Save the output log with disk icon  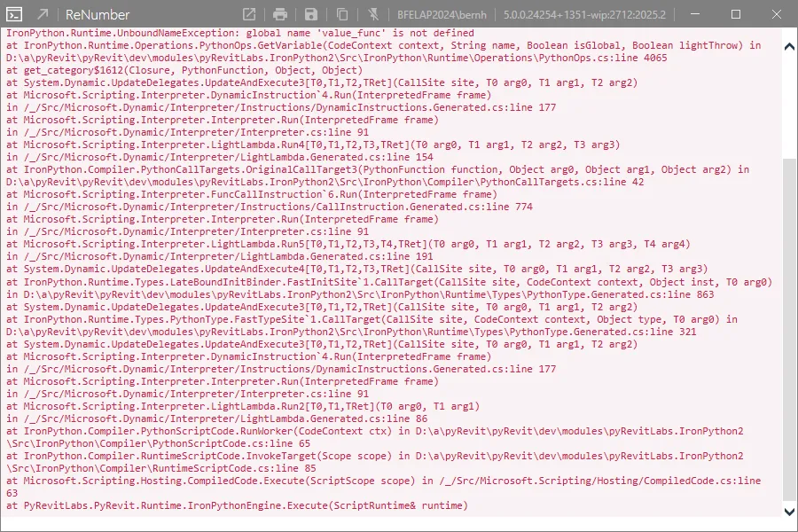pos(311,14)
